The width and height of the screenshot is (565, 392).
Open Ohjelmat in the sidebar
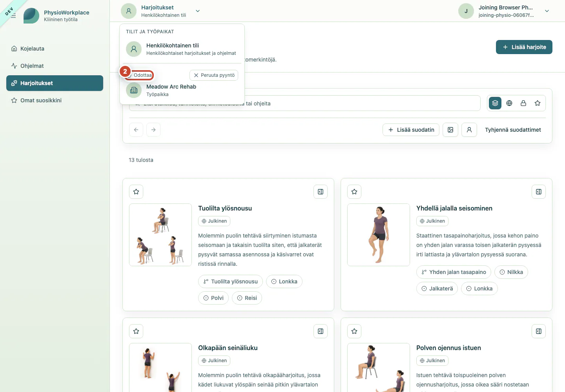click(x=55, y=66)
